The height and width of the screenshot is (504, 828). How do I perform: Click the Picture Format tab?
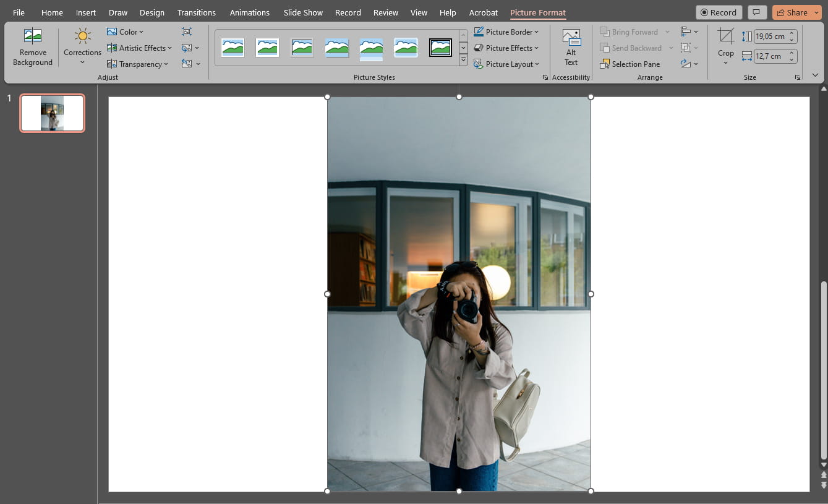538,12
